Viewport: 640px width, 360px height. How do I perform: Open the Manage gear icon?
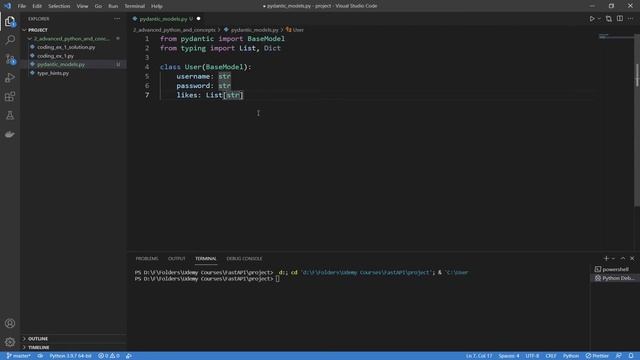10,342
